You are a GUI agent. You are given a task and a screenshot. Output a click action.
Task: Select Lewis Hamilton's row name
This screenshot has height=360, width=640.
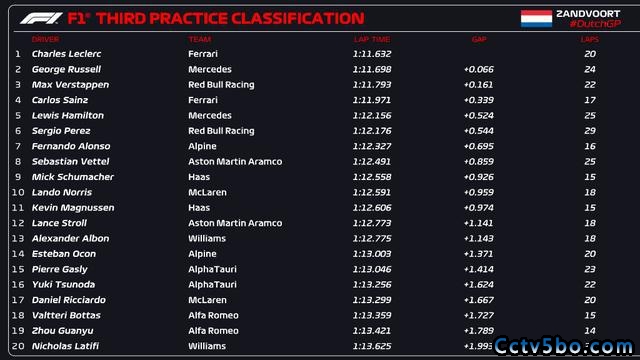point(68,116)
